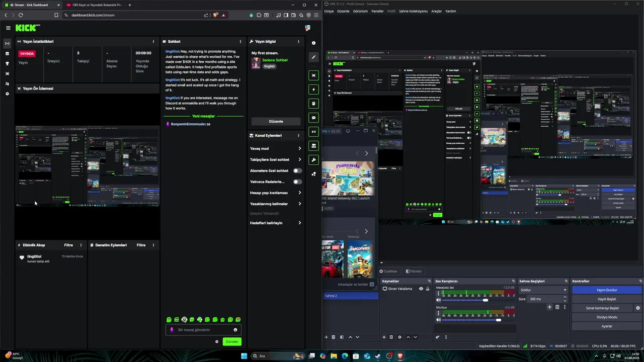Click the pencil edit icon in Kick sidebar
This screenshot has width=644, height=362.
(313, 57)
